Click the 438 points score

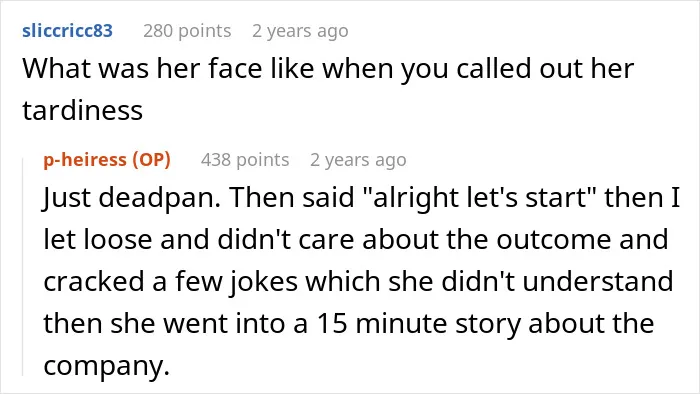pyautogui.click(x=245, y=160)
